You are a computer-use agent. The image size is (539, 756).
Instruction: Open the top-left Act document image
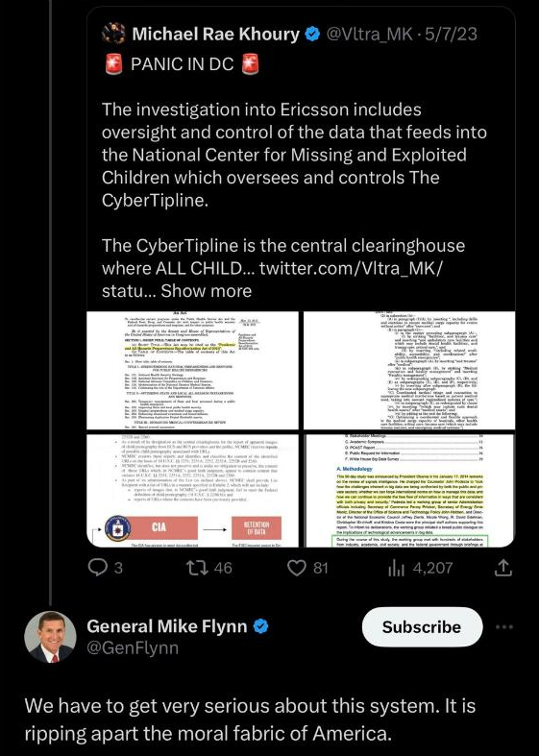pyautogui.click(x=192, y=370)
